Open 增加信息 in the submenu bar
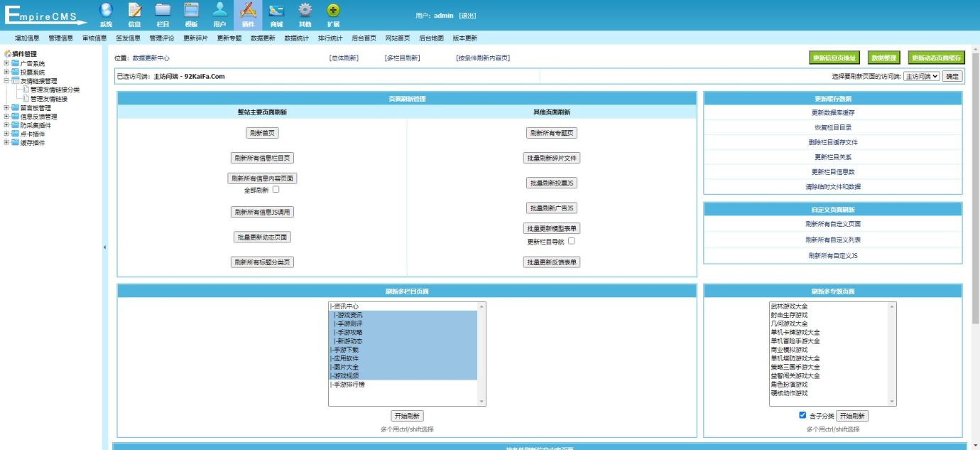 tap(27, 38)
